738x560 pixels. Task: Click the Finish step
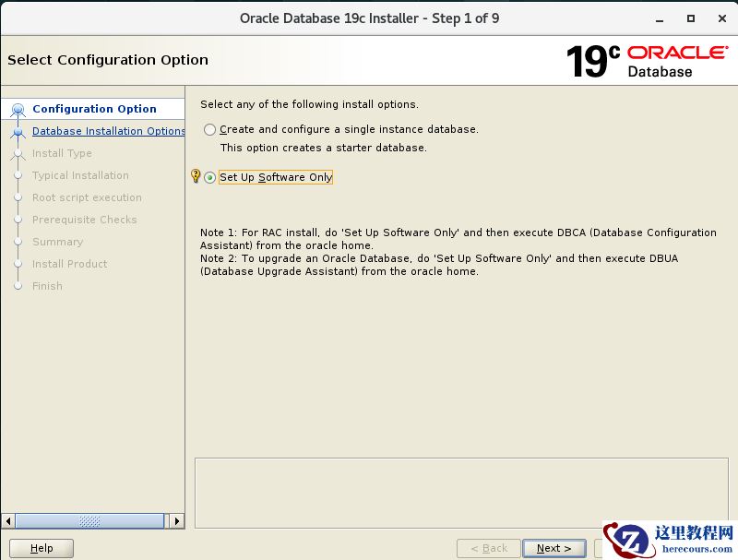tap(47, 286)
